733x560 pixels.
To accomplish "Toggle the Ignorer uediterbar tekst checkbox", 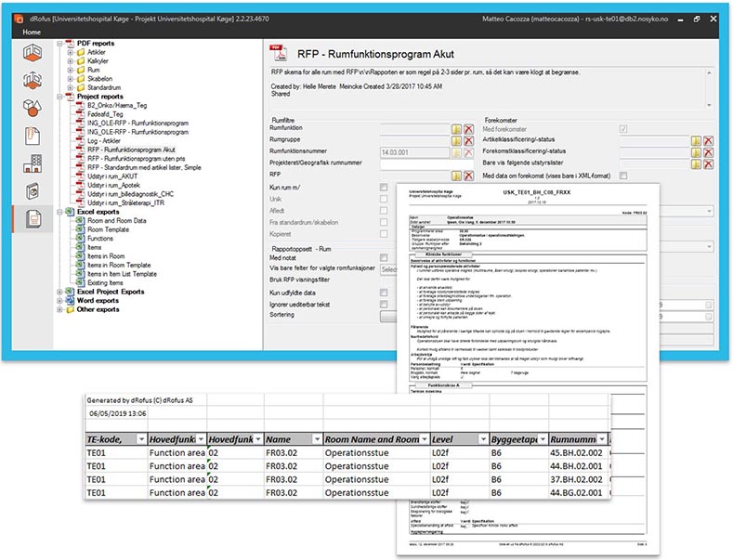I will (384, 305).
